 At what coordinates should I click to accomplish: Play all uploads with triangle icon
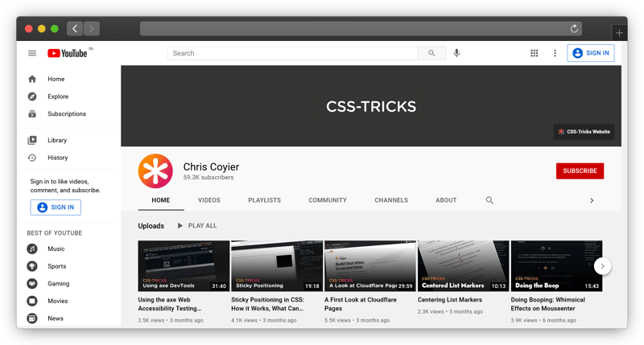(180, 226)
